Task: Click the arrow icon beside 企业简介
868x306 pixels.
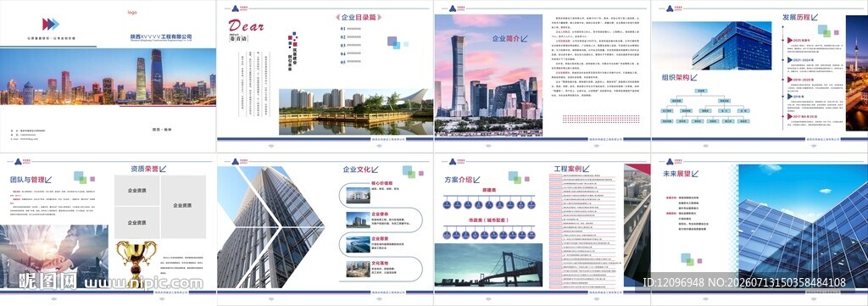Action: 524,39
